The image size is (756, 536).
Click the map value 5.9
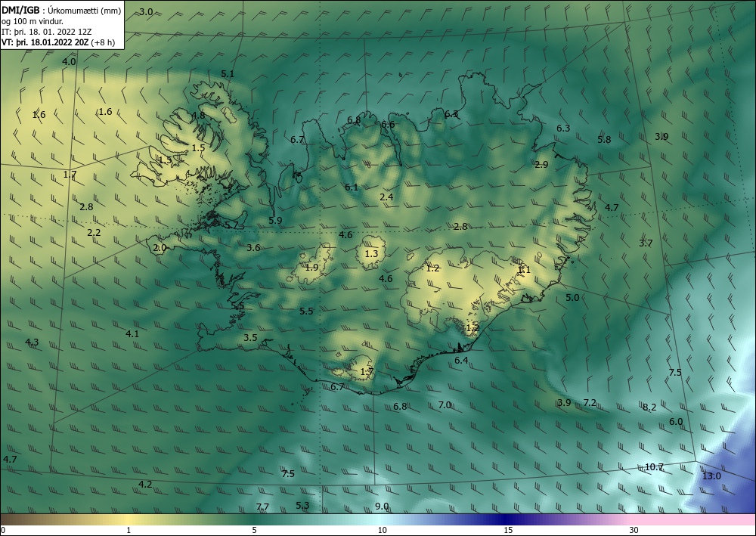(x=275, y=220)
